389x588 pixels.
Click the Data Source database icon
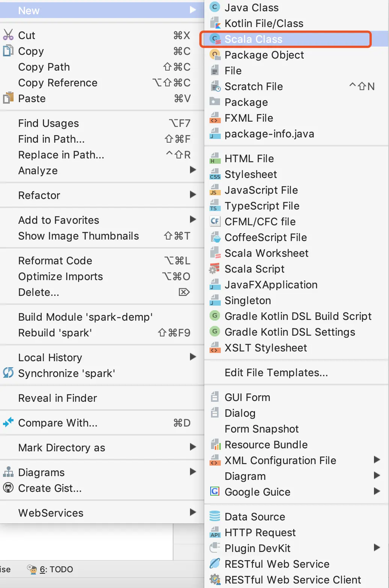pos(215,516)
